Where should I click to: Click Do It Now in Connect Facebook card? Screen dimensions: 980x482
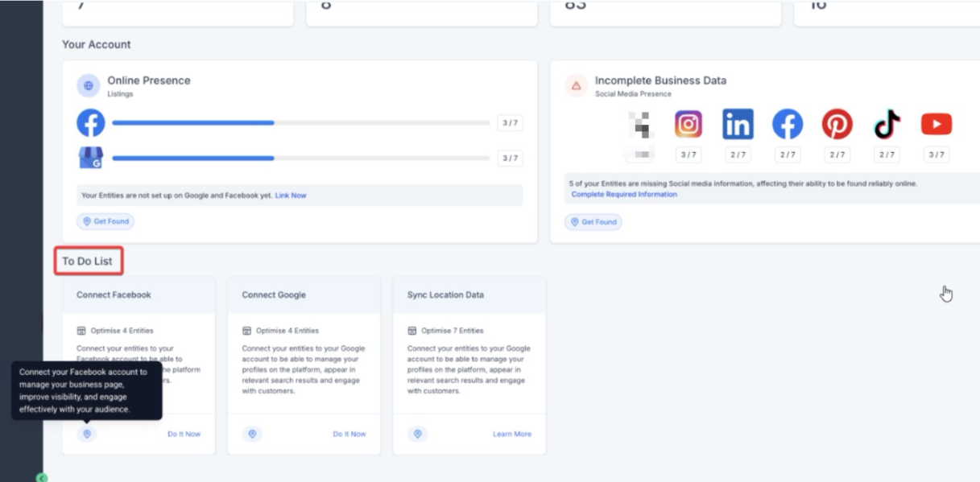[184, 434]
